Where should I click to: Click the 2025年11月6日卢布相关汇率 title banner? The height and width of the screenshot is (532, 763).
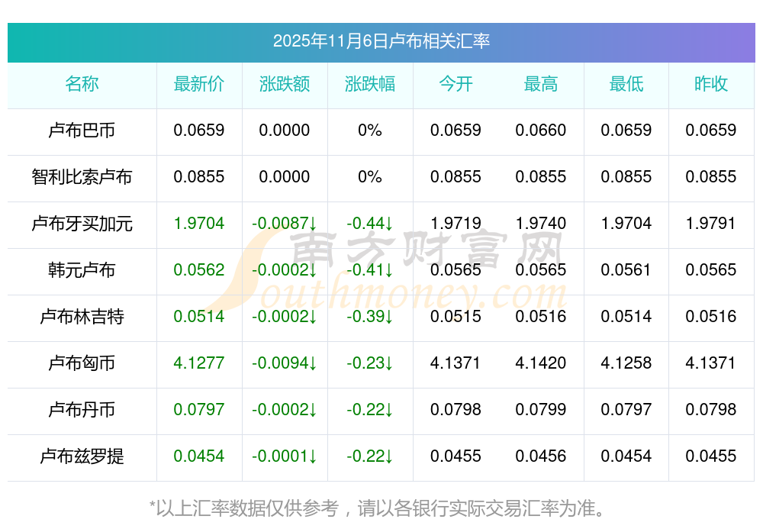(381, 41)
